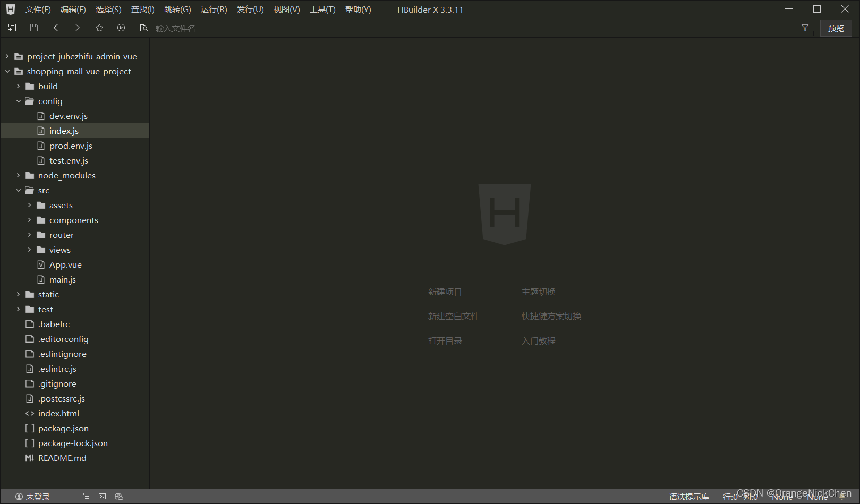
Task: Open the 工具(T) menu
Action: pos(322,10)
